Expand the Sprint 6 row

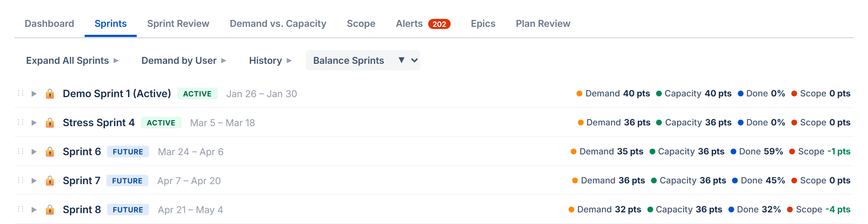coord(34,152)
